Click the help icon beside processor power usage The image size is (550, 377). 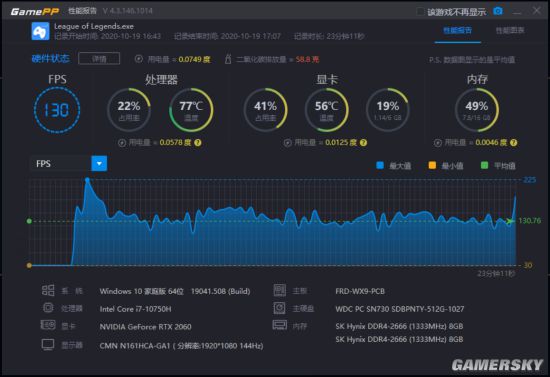[198, 143]
